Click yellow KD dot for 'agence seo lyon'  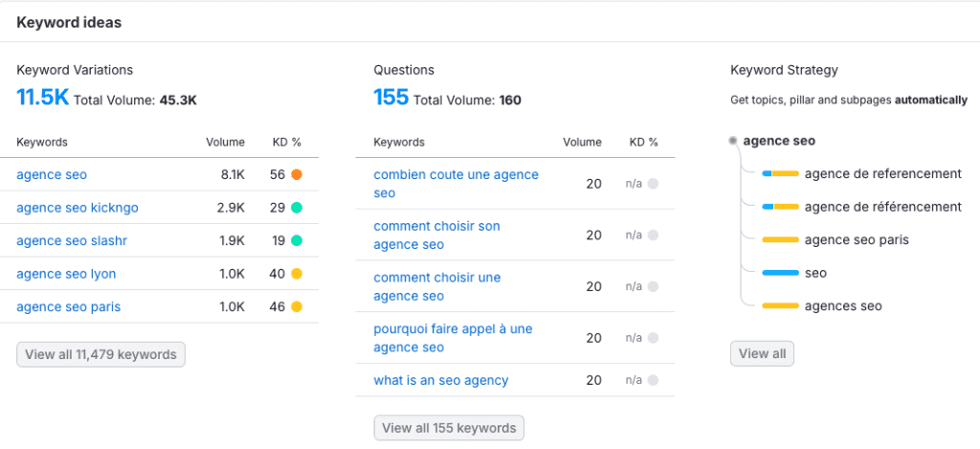point(297,274)
